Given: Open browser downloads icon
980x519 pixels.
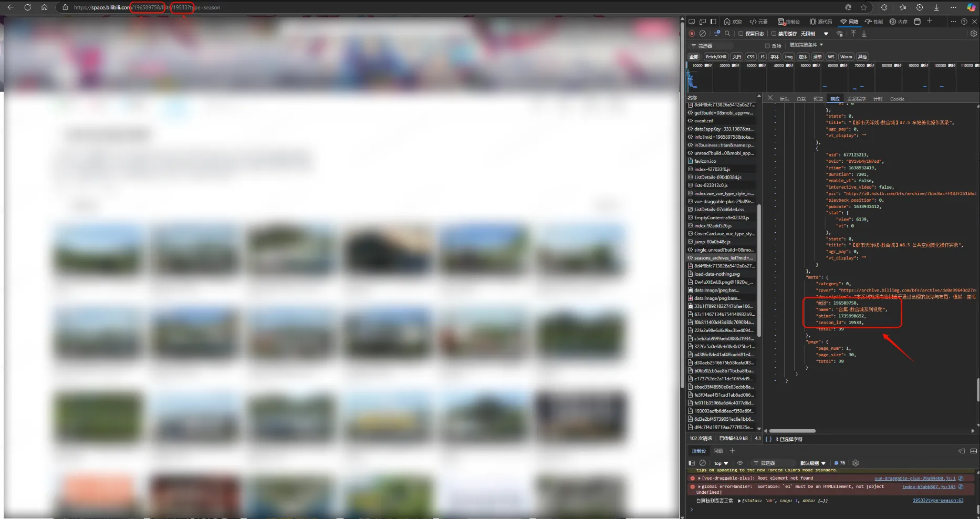Looking at the screenshot, I should 936,7.
